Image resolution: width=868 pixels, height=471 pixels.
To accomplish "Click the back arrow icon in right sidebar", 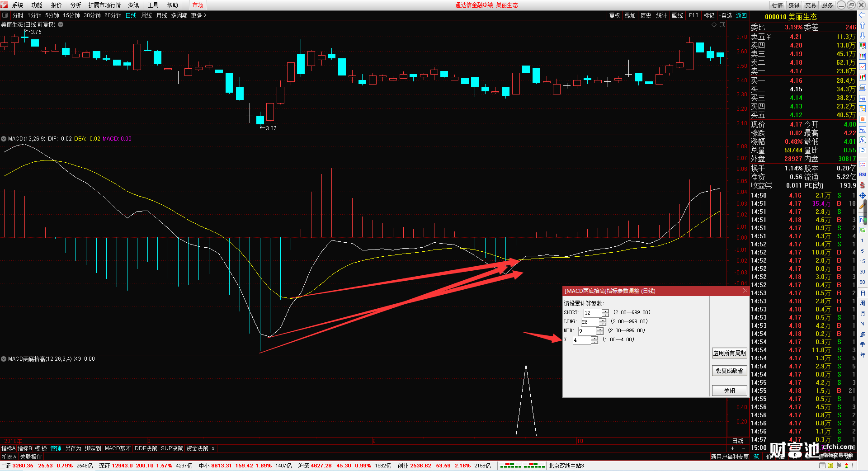I will click(863, 15).
